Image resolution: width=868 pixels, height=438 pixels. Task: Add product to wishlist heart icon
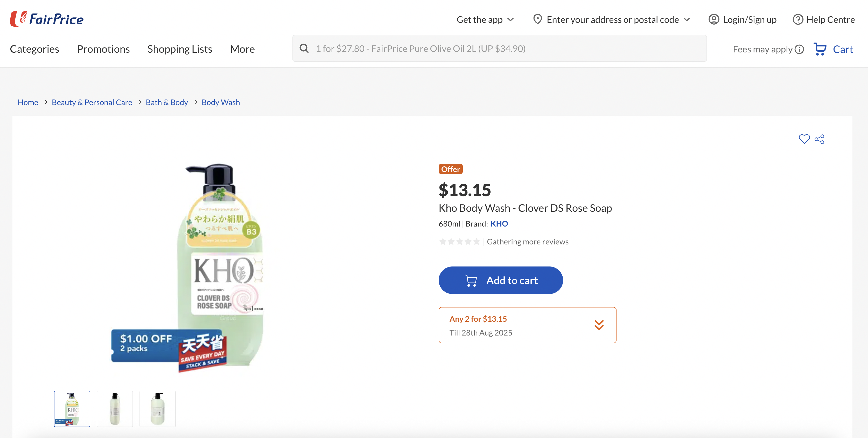point(804,139)
